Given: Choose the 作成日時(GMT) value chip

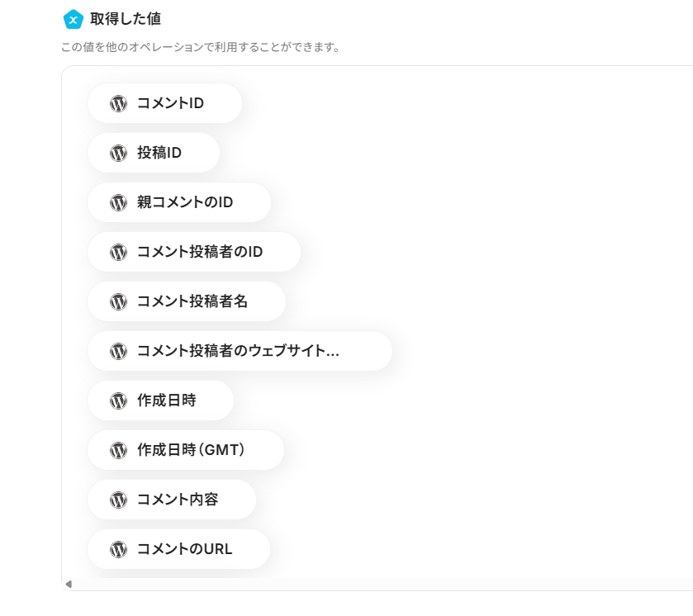Looking at the screenshot, I should (187, 450).
